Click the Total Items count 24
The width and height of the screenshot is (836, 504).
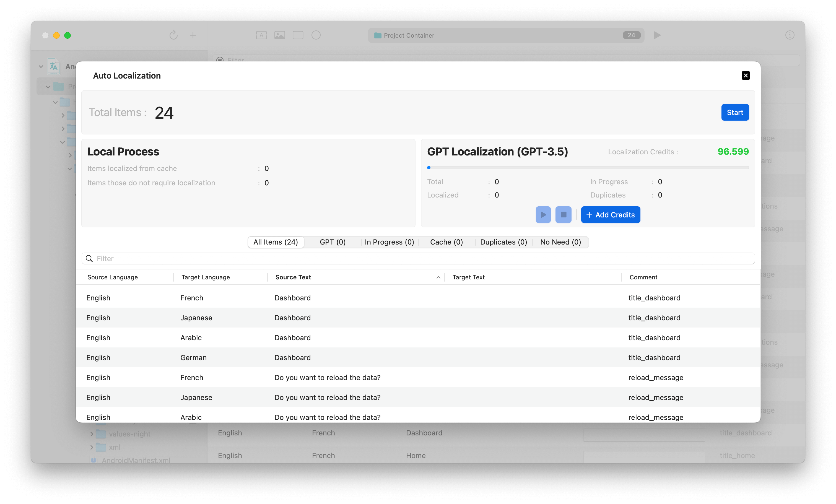164,113
